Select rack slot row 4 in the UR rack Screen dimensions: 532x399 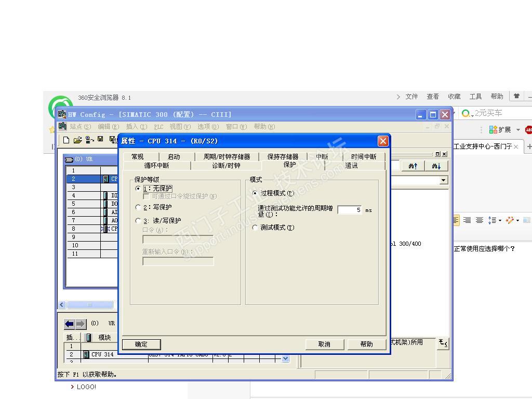coord(91,195)
